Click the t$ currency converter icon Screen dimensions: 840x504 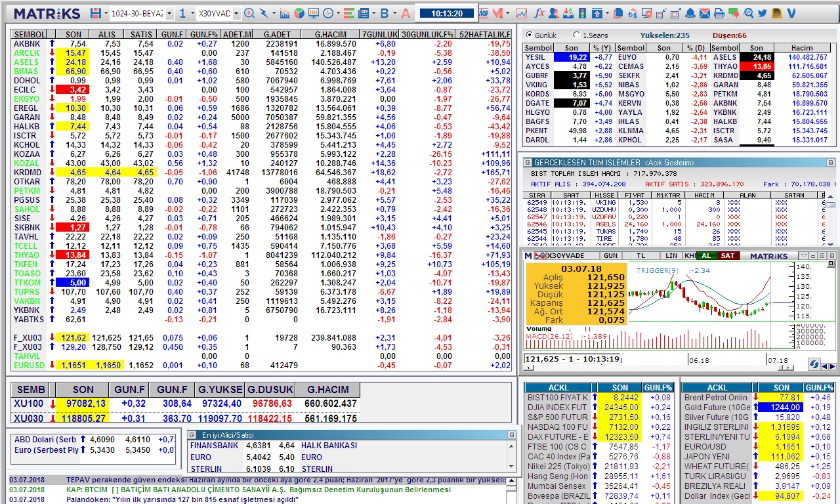coord(633,13)
